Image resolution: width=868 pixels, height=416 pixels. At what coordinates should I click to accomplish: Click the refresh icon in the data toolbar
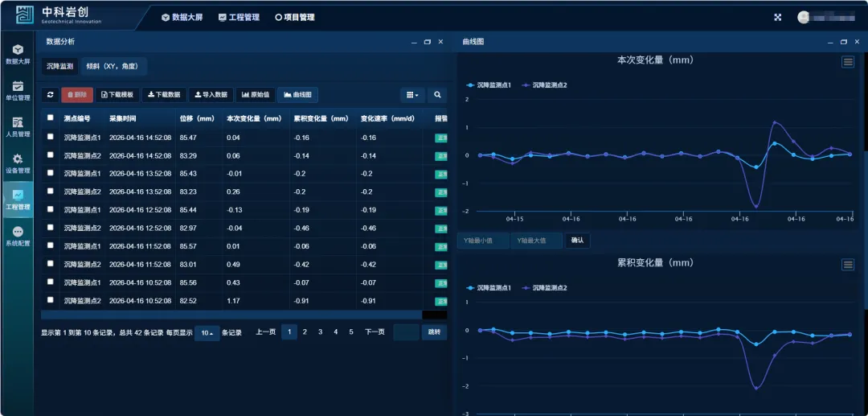[50, 95]
